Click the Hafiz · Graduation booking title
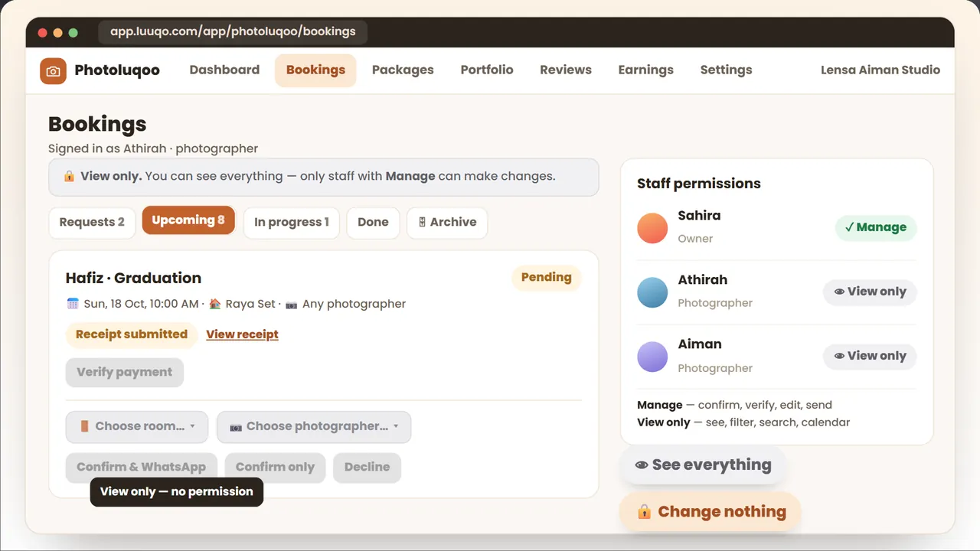The width and height of the screenshot is (980, 551). pos(134,278)
